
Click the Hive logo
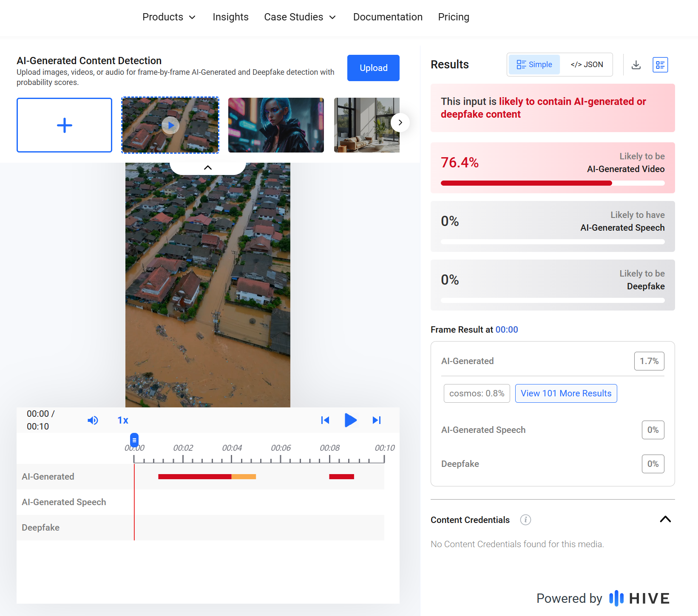pos(639,598)
